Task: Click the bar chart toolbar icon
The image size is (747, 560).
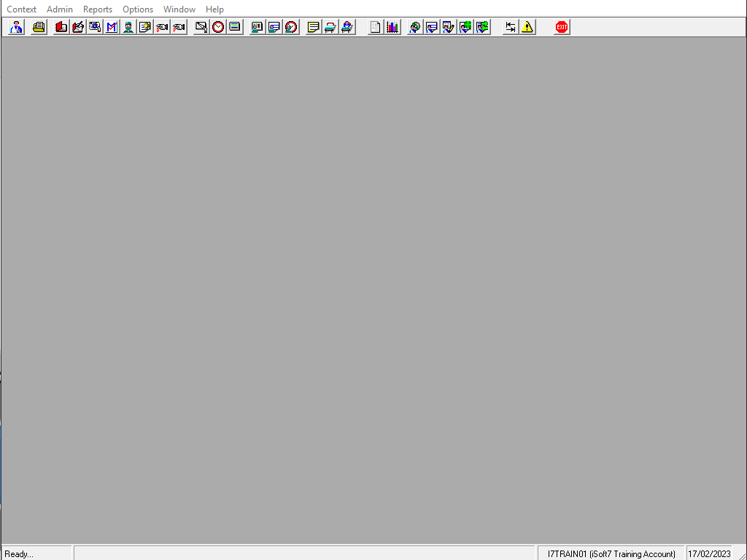Action: pyautogui.click(x=392, y=27)
